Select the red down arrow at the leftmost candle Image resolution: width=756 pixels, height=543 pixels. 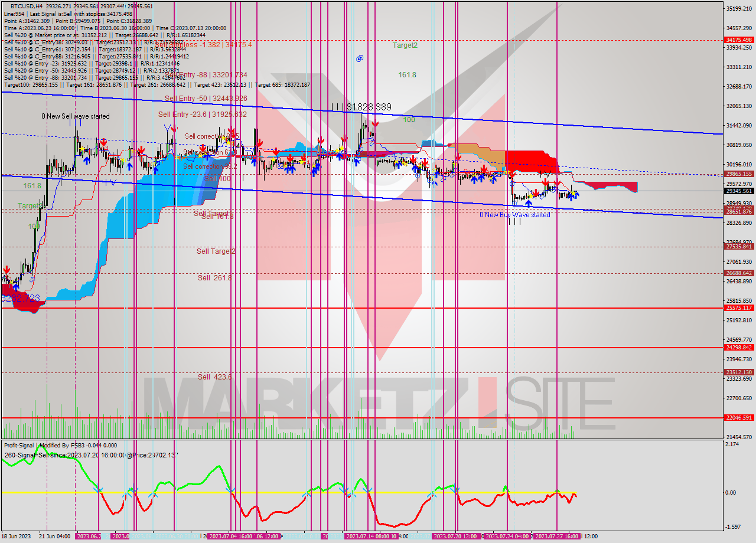coord(6,269)
